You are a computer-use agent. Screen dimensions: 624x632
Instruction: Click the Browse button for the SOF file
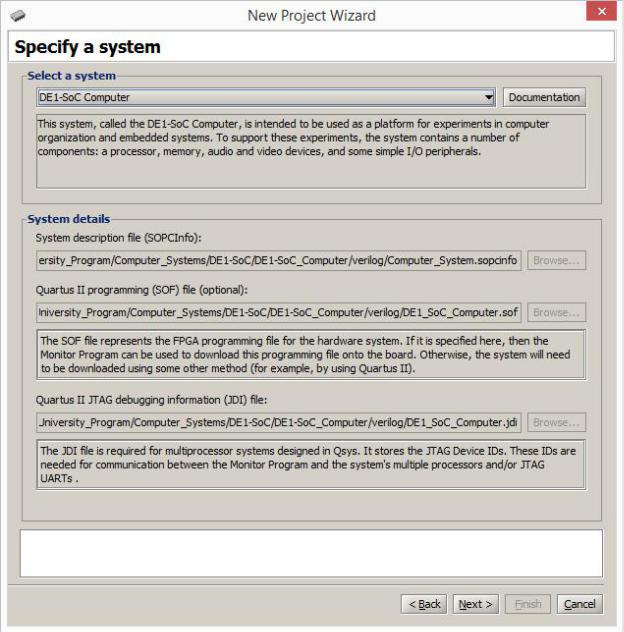pos(557,312)
